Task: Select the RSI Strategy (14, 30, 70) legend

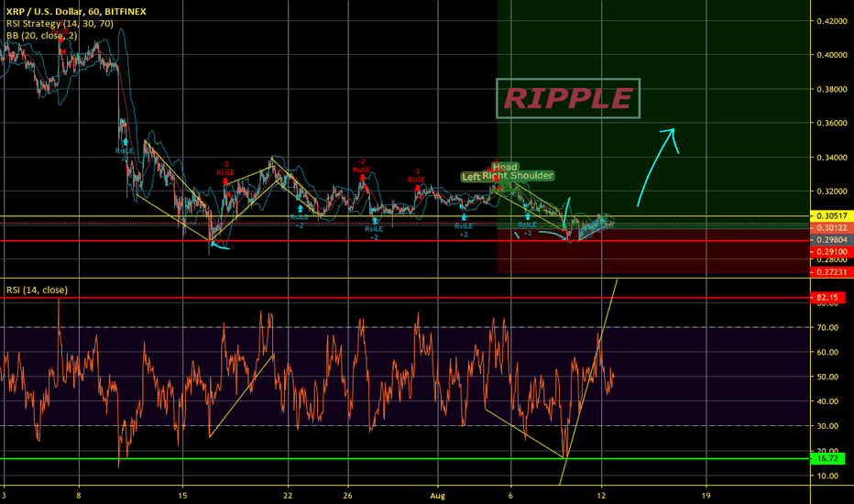Action: pos(60,24)
